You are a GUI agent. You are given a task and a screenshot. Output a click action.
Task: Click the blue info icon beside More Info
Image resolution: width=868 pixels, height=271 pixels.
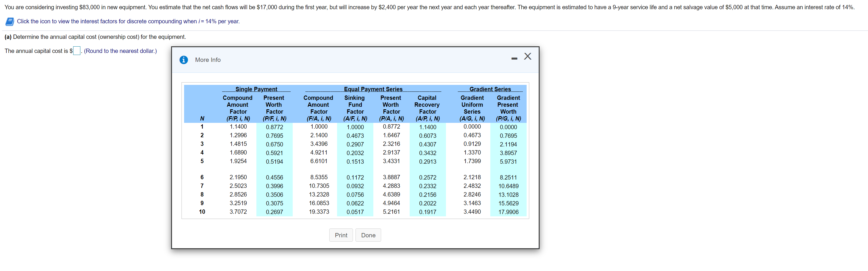[x=184, y=60]
